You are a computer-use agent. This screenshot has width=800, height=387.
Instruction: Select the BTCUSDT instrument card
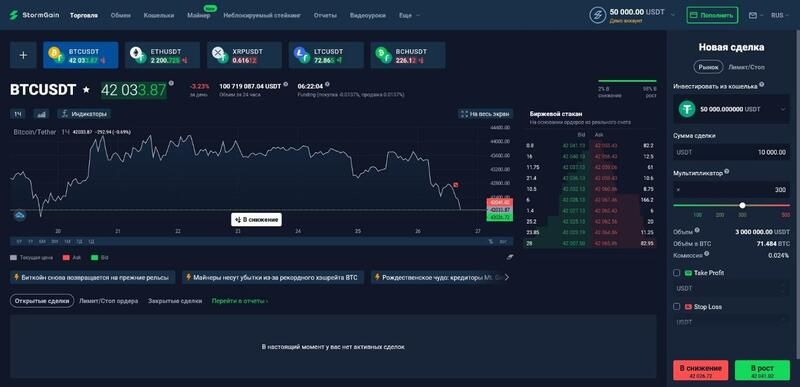tap(81, 55)
